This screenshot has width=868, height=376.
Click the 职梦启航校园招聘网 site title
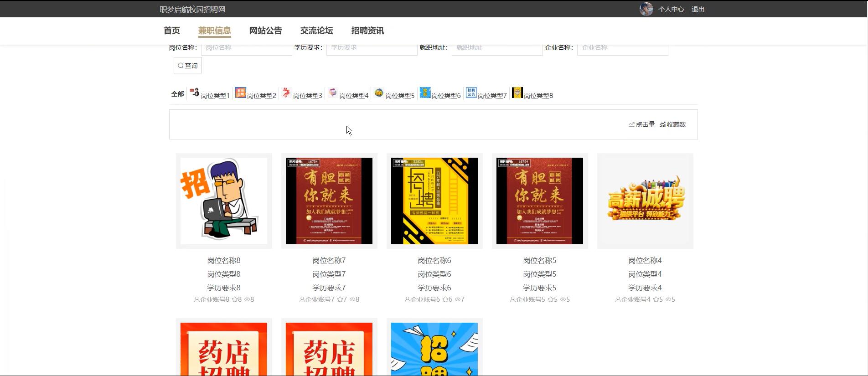[192, 9]
